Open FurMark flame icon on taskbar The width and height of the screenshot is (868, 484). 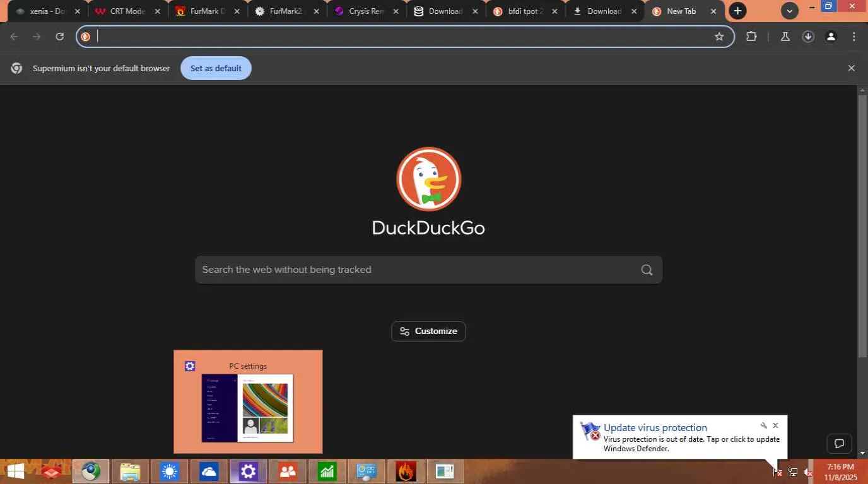[406, 471]
